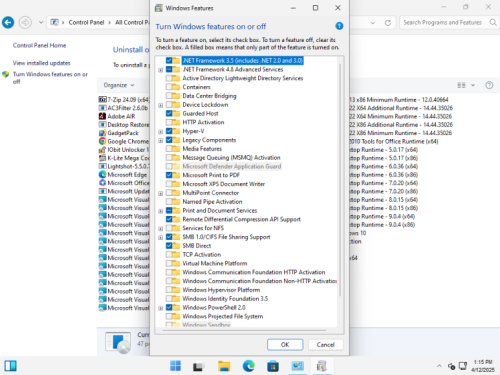Open View installed updates link
Viewport: 500px width, 375px height.
(x=42, y=63)
